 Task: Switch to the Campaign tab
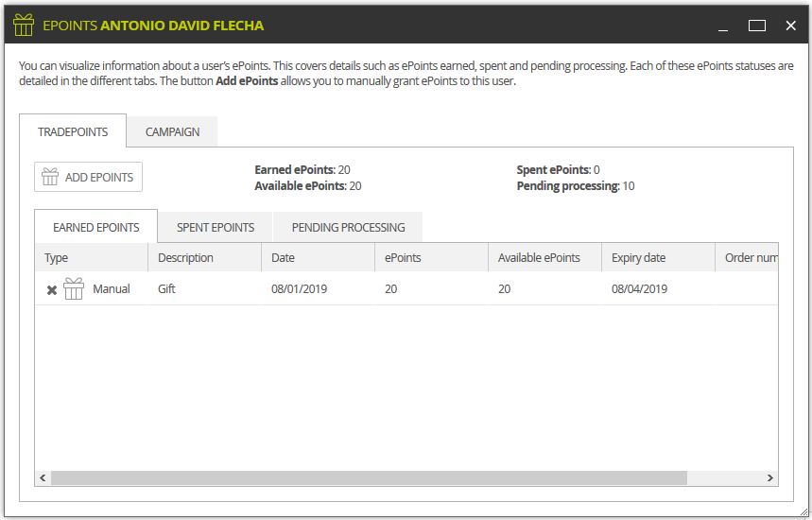pyautogui.click(x=172, y=132)
